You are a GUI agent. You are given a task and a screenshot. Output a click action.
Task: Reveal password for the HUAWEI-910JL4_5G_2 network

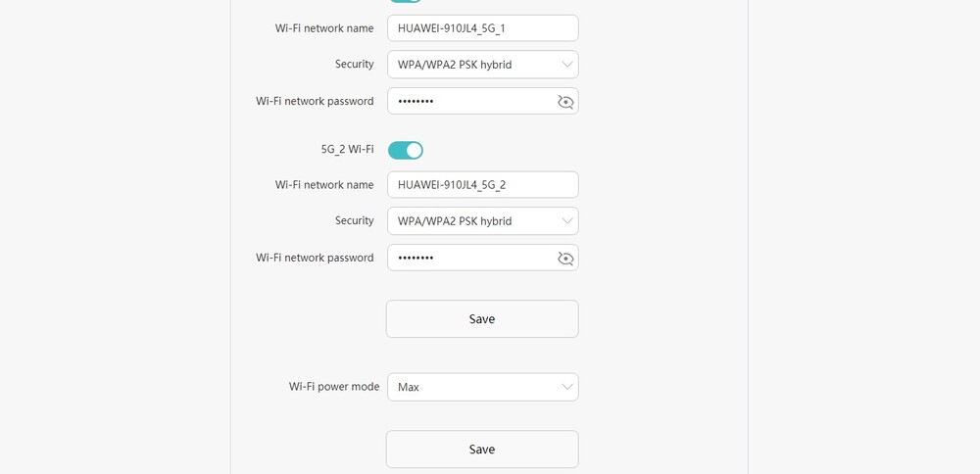(565, 259)
